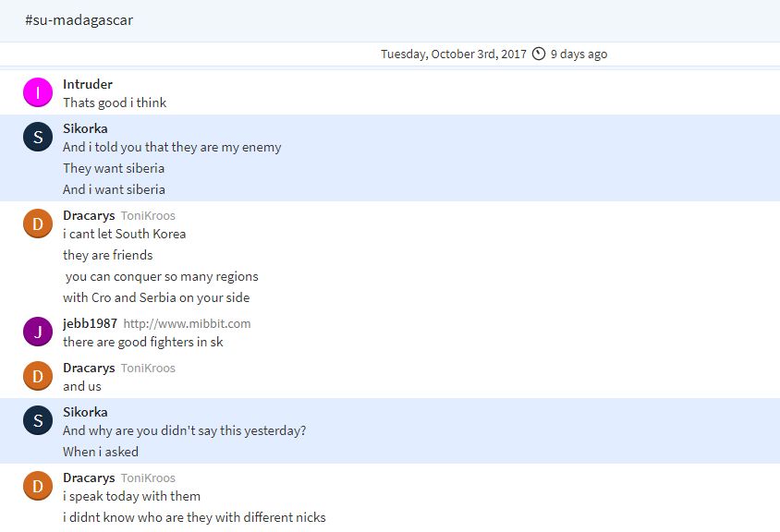This screenshot has width=780, height=532.
Task: Click the jebb1987 username
Action: pyautogui.click(x=90, y=323)
